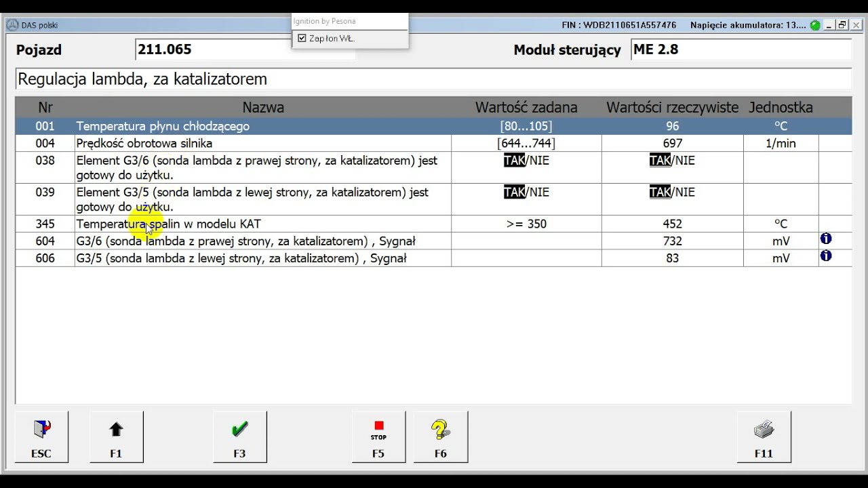This screenshot has width=868, height=488.
Task: Click the 1/min unit cell
Action: point(781,143)
